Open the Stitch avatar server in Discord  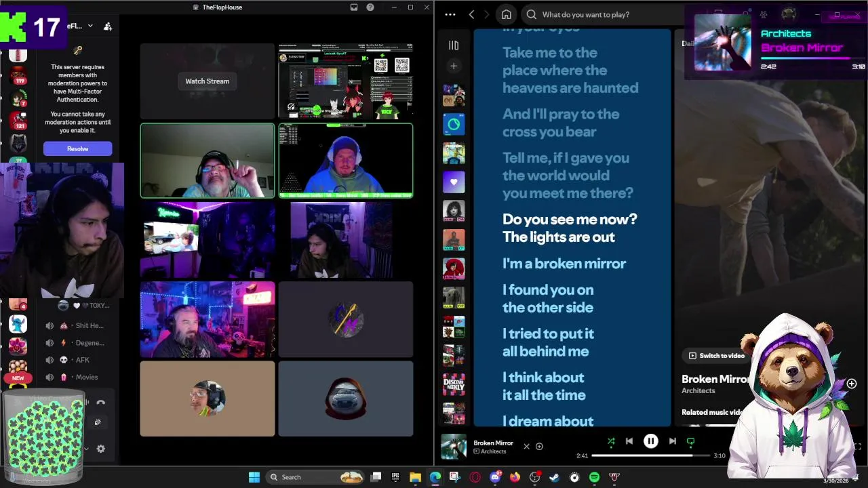click(x=18, y=324)
